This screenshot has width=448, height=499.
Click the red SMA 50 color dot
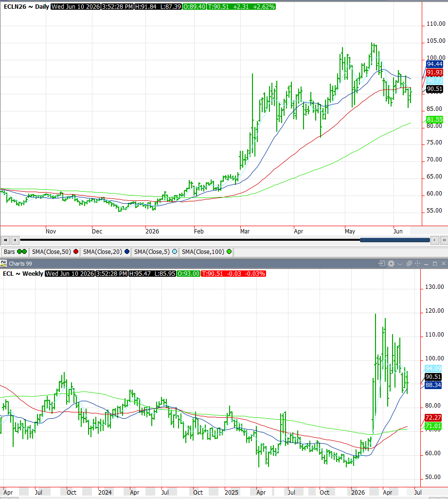(76, 252)
